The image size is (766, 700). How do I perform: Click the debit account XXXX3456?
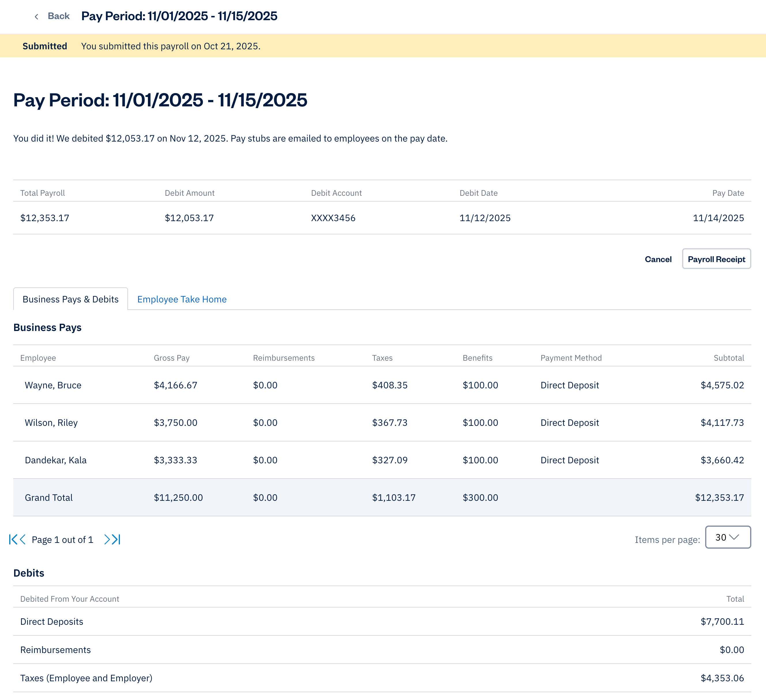pos(333,218)
